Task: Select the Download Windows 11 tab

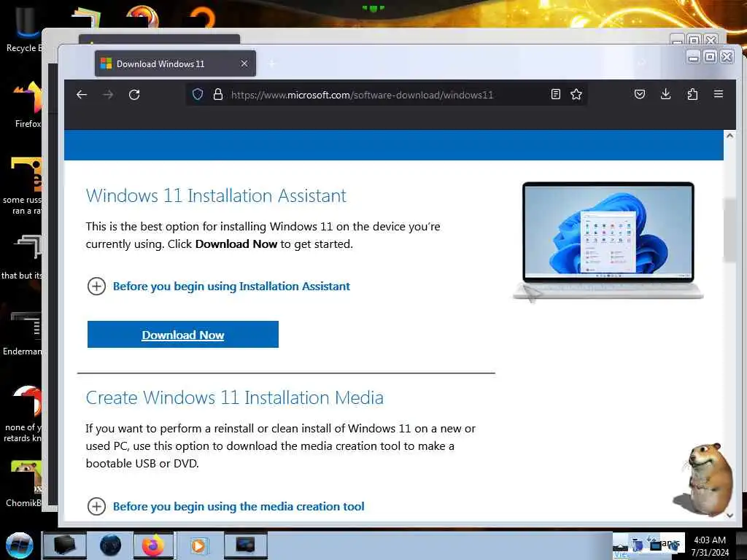Action: [x=175, y=63]
